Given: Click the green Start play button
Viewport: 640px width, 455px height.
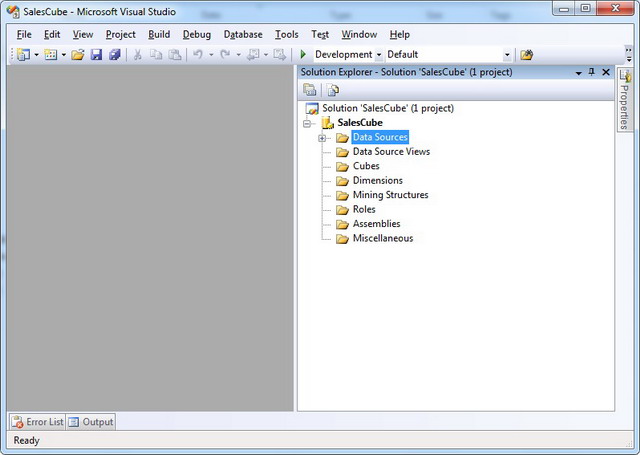Looking at the screenshot, I should click(303, 54).
